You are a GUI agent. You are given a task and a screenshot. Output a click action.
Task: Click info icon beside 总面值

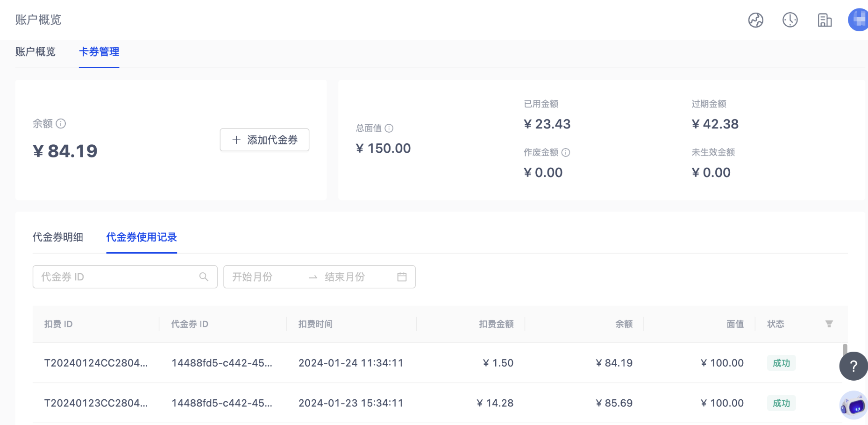point(389,128)
